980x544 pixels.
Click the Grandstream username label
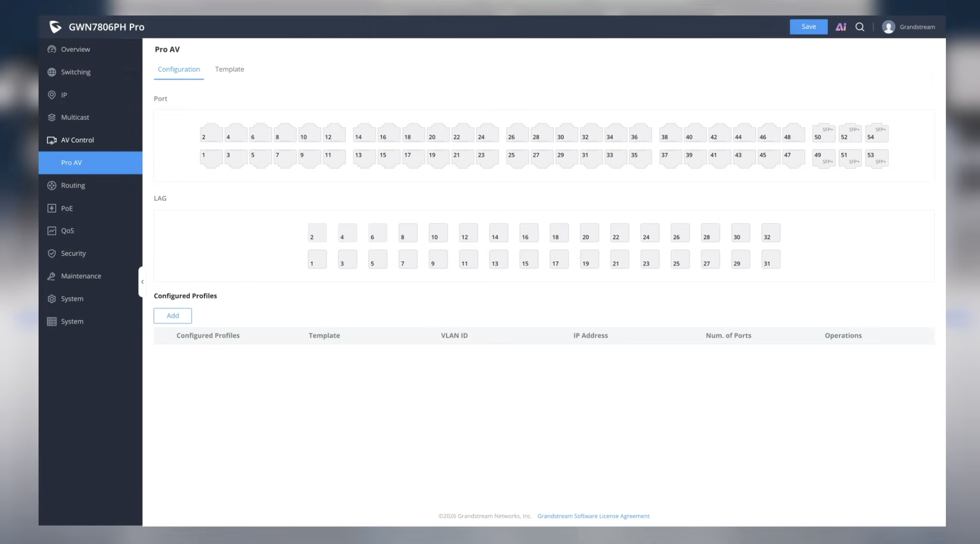tap(917, 27)
